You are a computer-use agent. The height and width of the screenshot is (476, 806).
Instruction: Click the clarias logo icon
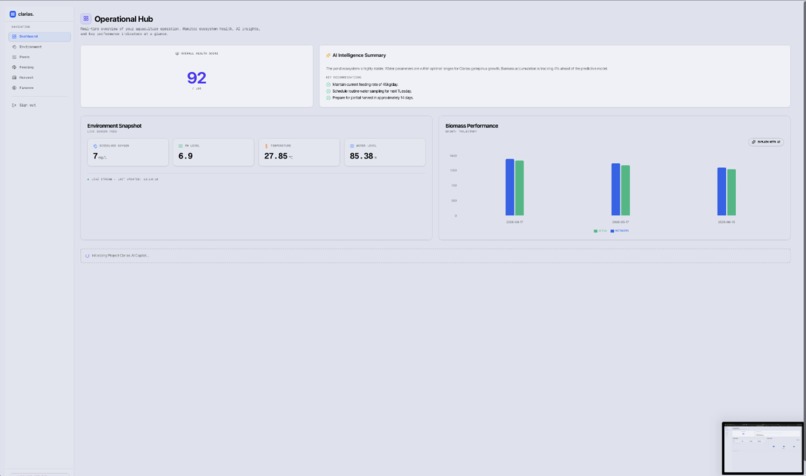tap(13, 14)
